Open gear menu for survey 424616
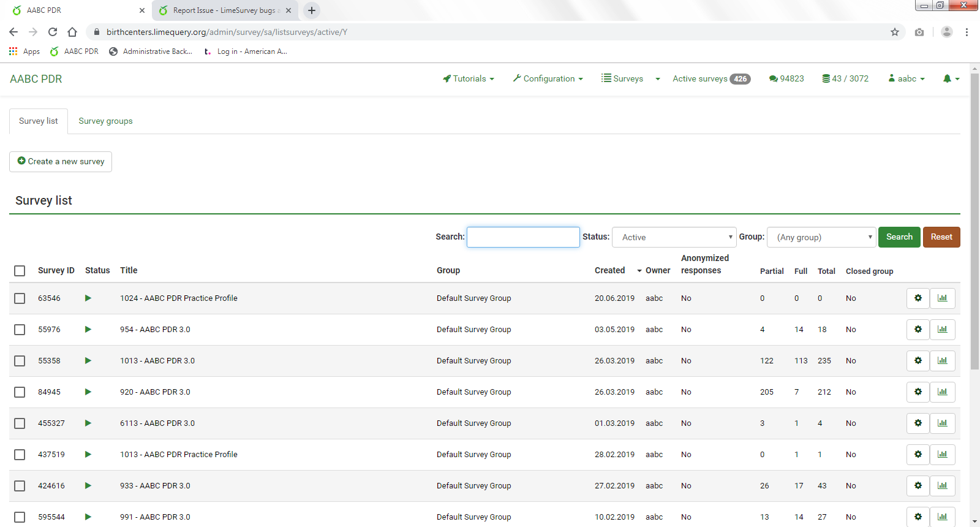980x527 pixels. coord(918,486)
